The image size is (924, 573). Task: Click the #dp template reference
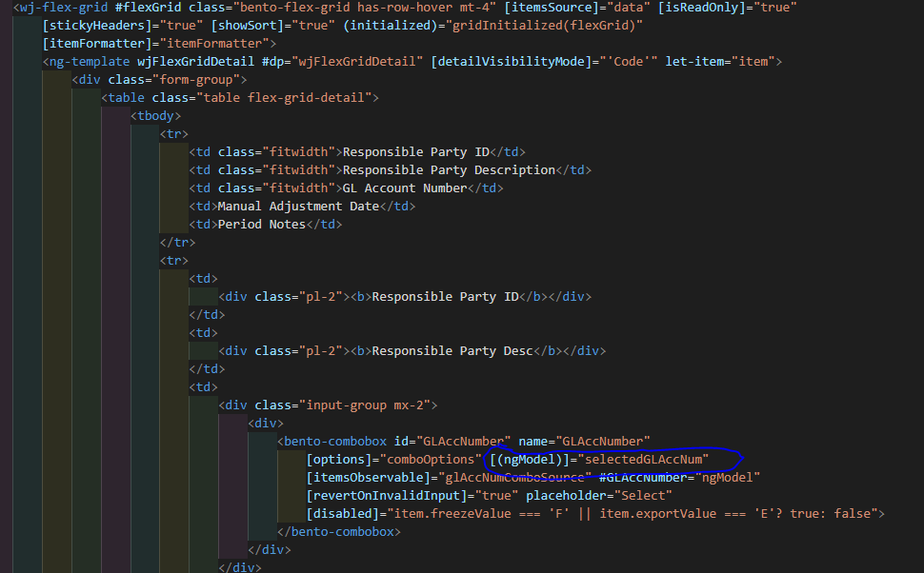tap(272, 62)
